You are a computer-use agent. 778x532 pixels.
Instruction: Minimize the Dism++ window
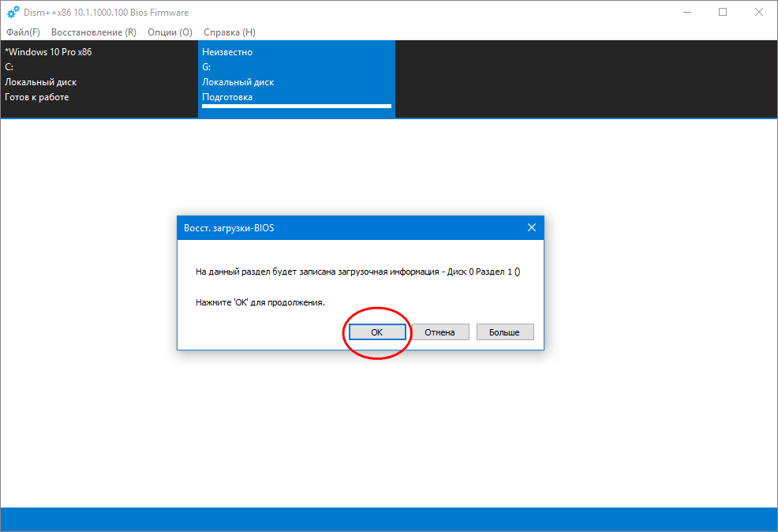[x=687, y=12]
